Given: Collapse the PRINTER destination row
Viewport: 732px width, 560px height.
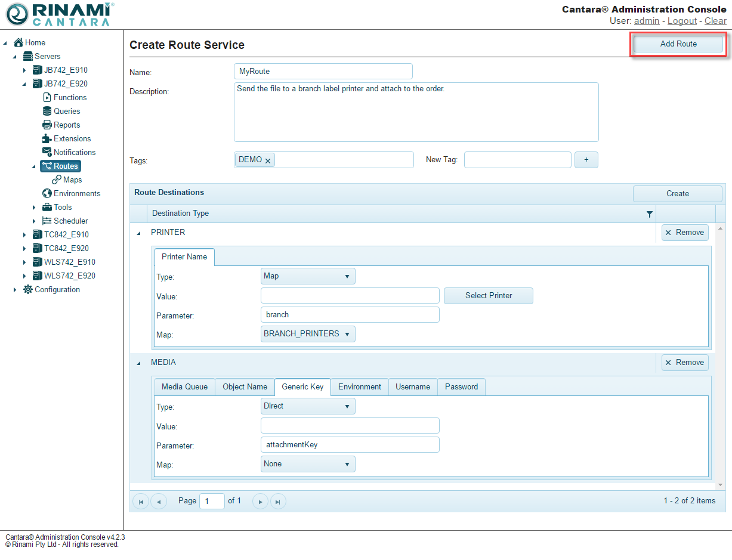Looking at the screenshot, I should pyautogui.click(x=138, y=233).
